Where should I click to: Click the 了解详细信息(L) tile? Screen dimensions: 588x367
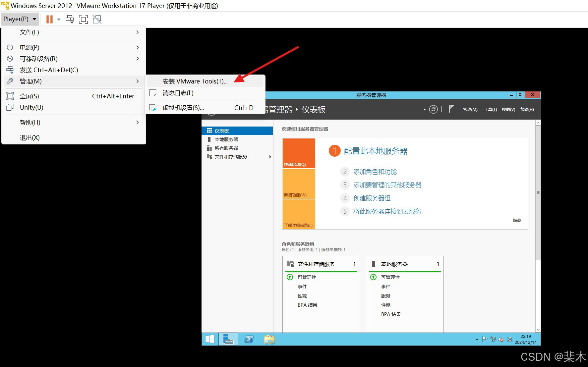299,214
